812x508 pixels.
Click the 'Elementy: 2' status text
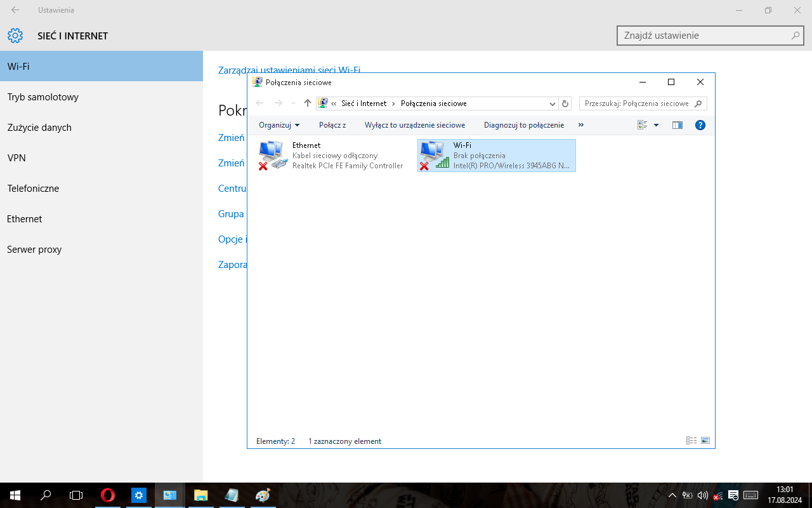click(x=275, y=441)
